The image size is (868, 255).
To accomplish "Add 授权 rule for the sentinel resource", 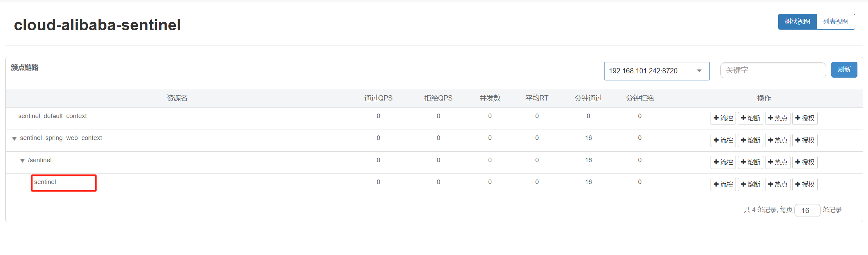I will point(805,184).
